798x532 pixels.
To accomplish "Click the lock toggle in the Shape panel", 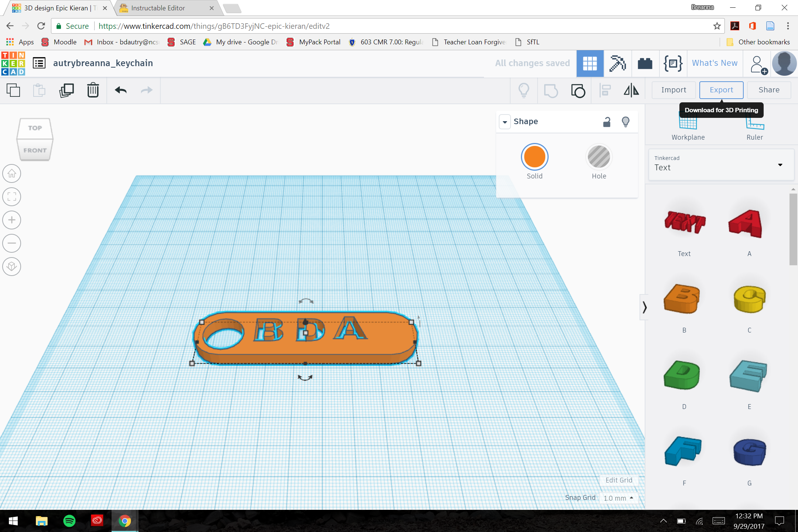I will click(606, 122).
